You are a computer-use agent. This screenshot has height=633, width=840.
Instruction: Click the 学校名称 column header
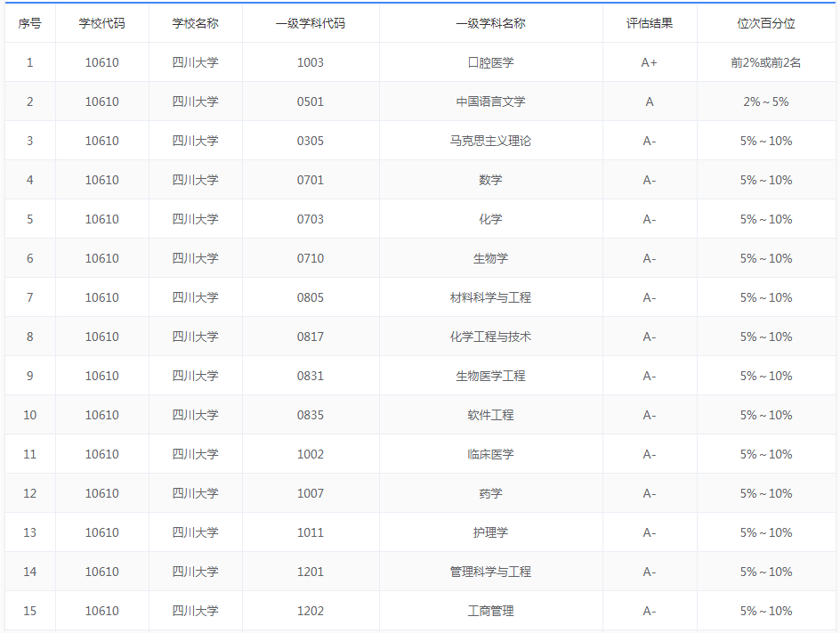(196, 23)
